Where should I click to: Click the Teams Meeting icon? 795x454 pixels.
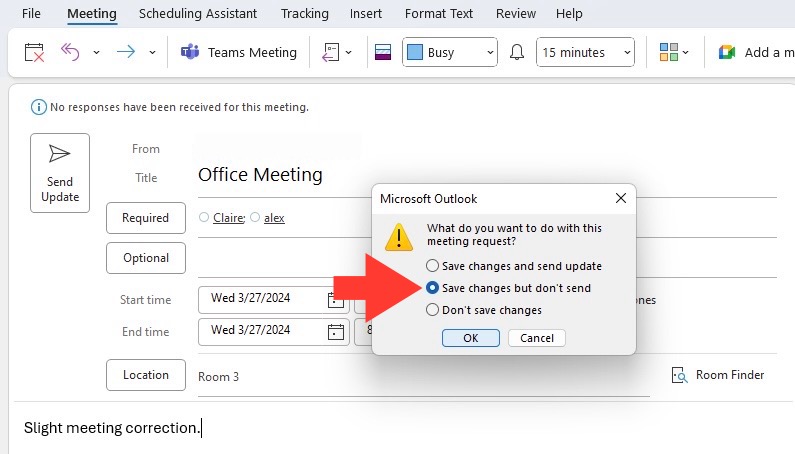point(190,52)
